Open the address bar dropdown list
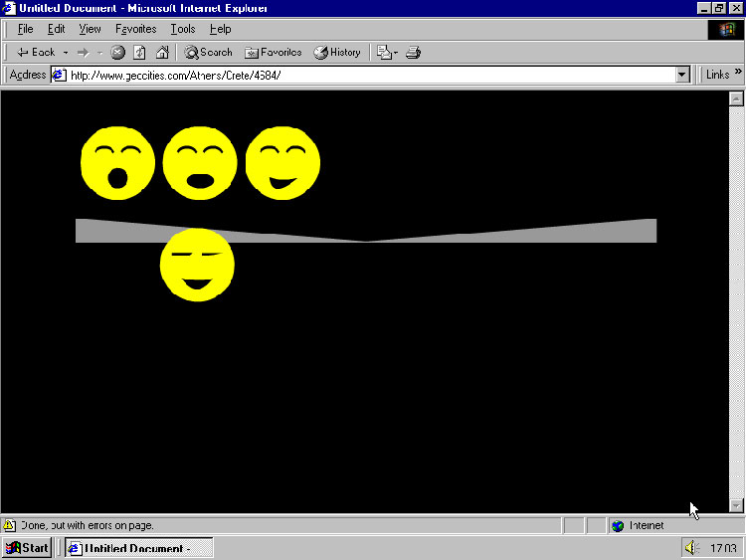Screen dimensions: 746x560 682,75
